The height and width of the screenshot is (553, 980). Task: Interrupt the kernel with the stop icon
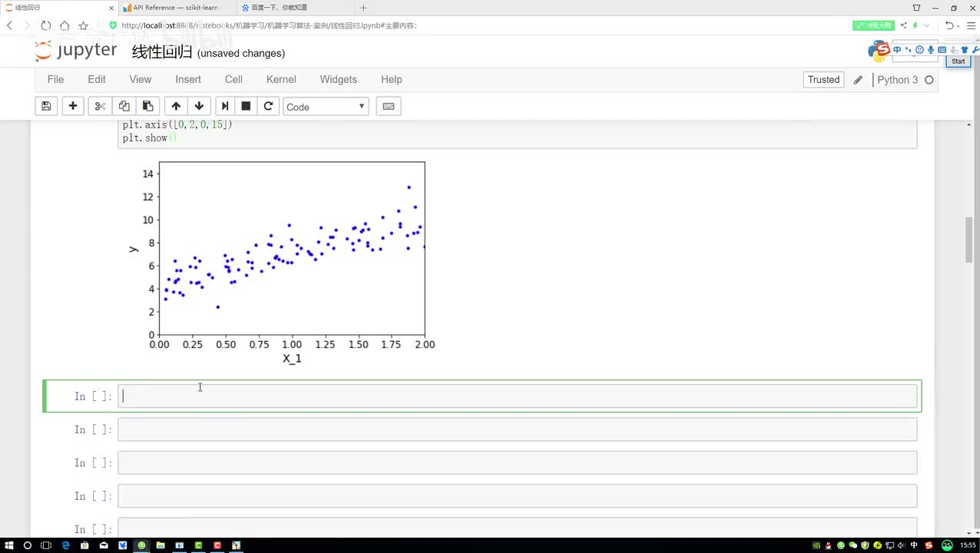[246, 106]
